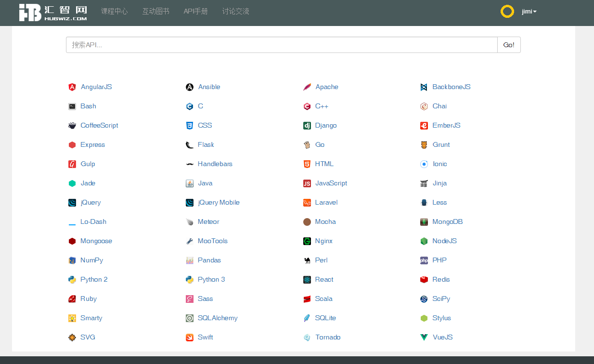This screenshot has width=594, height=364.
Task: Click the yellow ring user avatar
Action: coord(507,12)
